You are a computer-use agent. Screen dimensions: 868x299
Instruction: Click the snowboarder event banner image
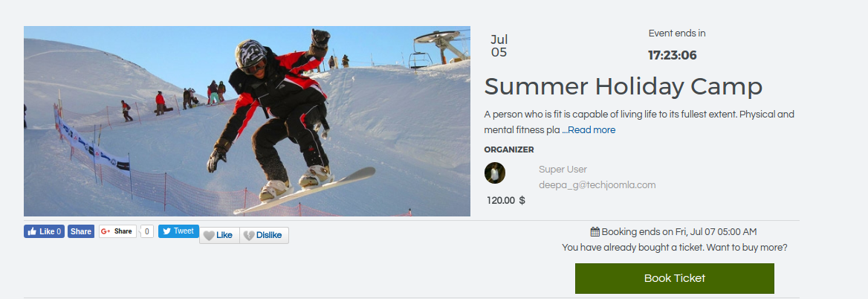(247, 121)
